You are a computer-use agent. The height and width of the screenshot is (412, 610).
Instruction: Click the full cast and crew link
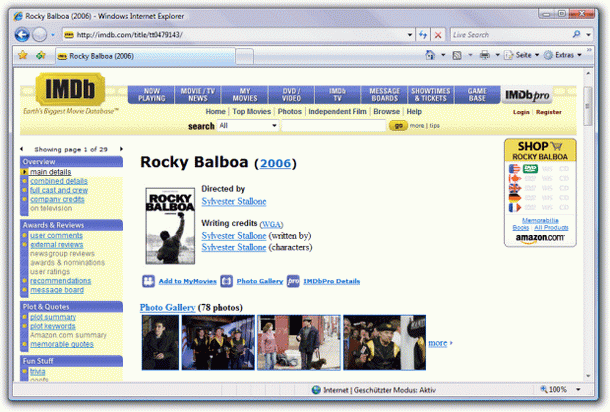coord(59,190)
